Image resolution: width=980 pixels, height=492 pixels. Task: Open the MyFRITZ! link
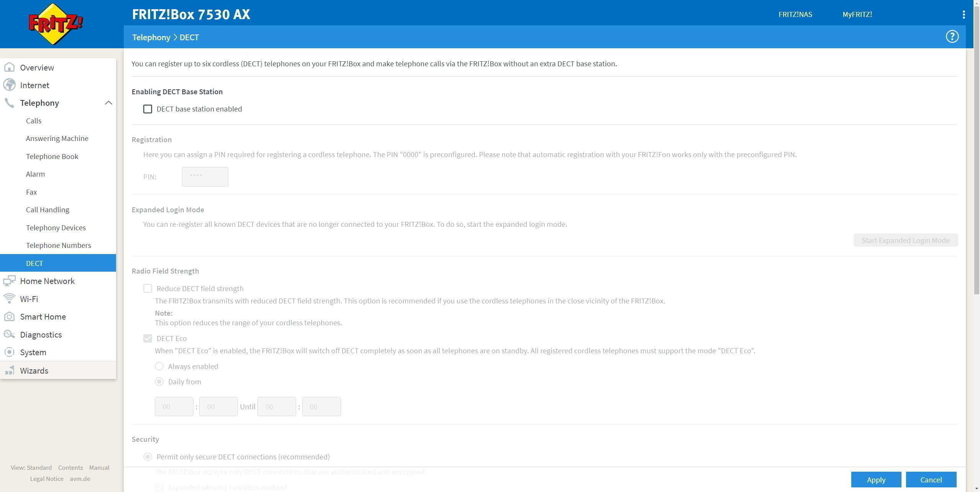[857, 15]
